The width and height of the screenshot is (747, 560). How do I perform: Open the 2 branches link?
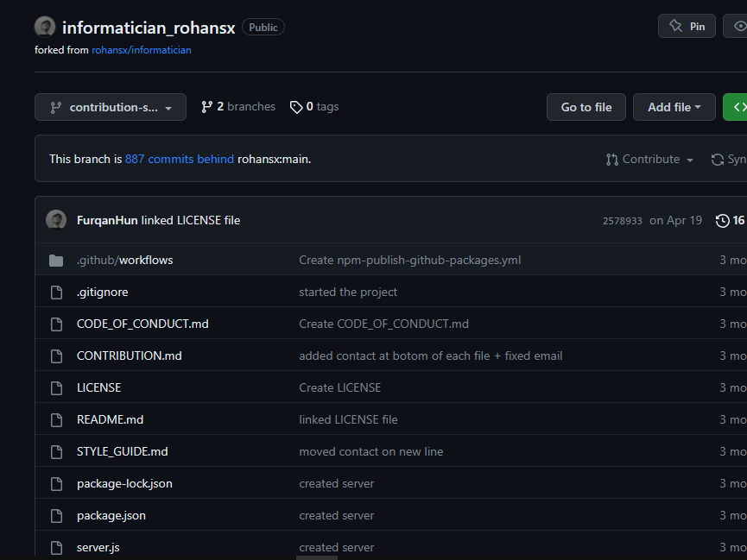(238, 107)
